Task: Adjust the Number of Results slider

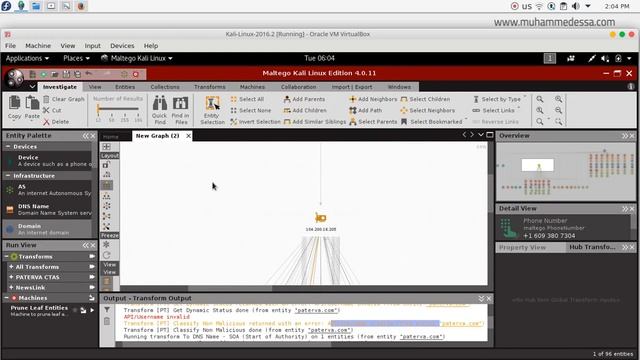Action: pyautogui.click(x=118, y=109)
